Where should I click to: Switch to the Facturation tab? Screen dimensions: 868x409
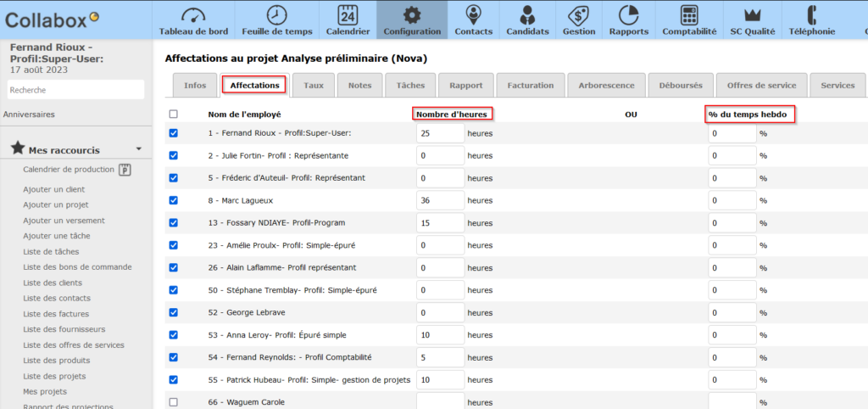[530, 86]
